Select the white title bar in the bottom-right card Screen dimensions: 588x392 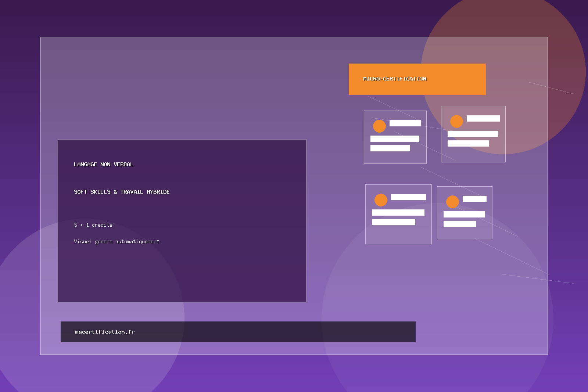coord(474,199)
